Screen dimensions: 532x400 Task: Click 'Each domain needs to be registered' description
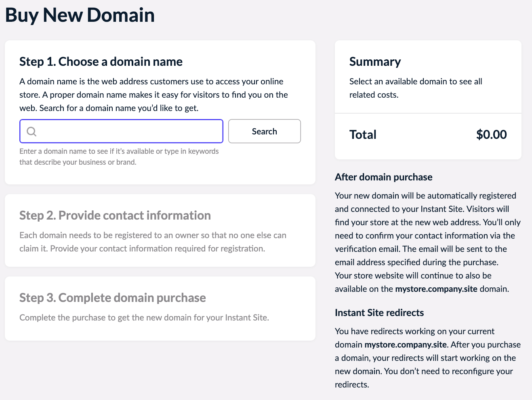coord(153,242)
